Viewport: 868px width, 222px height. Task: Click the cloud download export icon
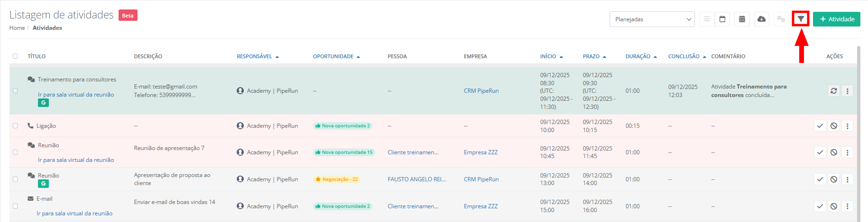tap(761, 19)
